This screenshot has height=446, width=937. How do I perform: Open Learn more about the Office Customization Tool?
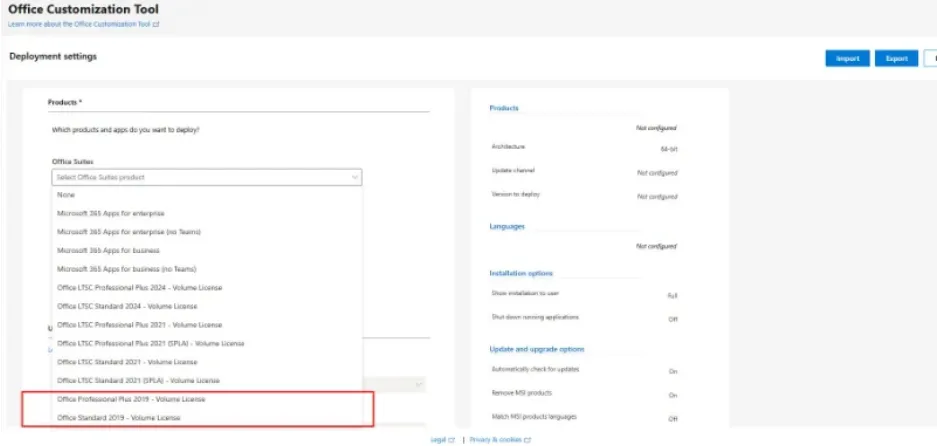pyautogui.click(x=79, y=25)
